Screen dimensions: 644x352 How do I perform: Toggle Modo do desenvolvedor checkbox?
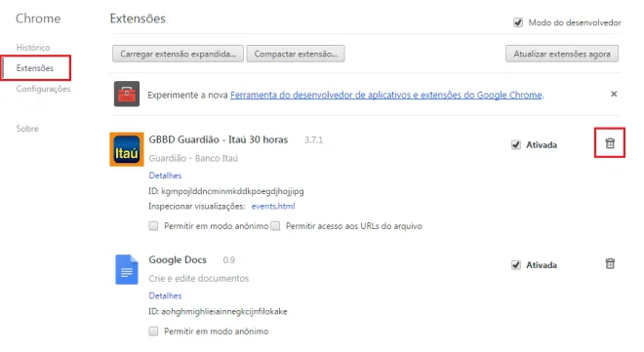click(518, 22)
